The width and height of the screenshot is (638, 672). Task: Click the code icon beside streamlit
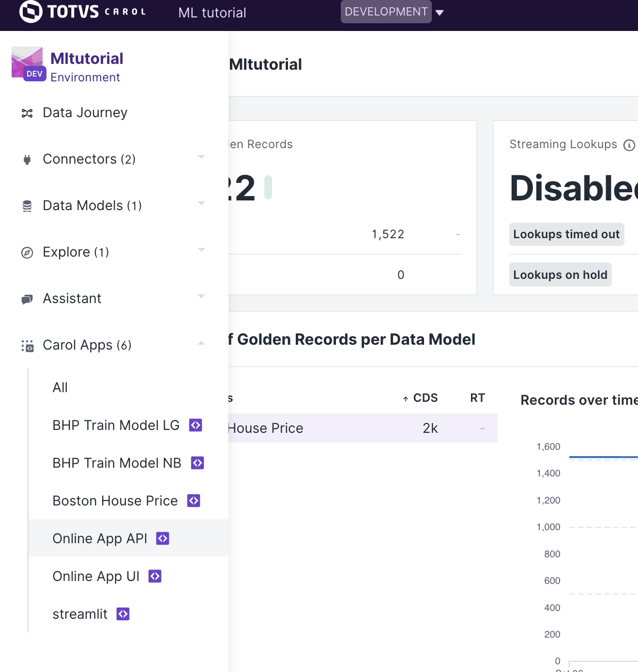point(123,614)
